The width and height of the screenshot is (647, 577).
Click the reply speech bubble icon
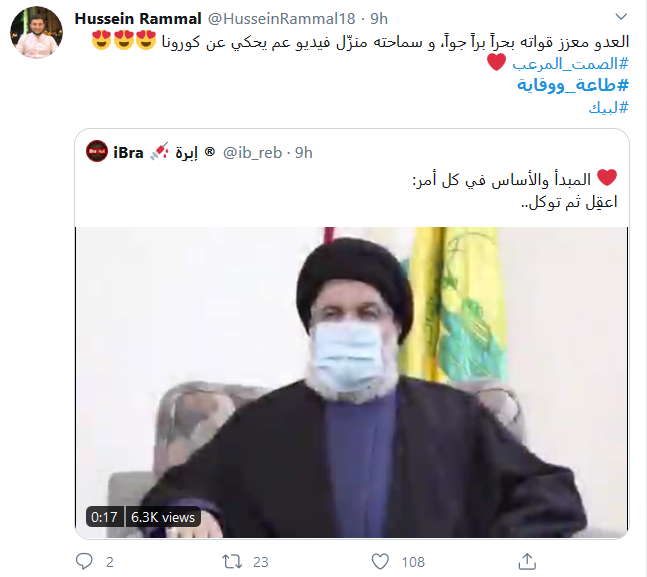coord(84,561)
